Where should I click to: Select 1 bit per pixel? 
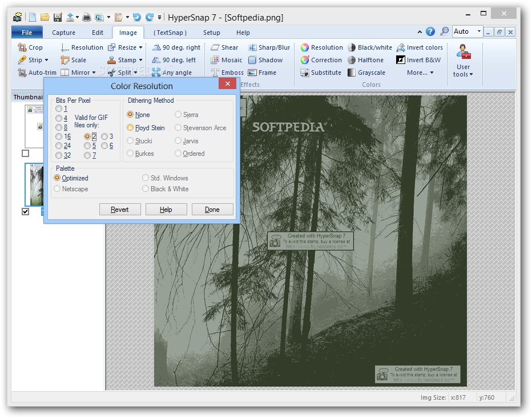(x=59, y=108)
